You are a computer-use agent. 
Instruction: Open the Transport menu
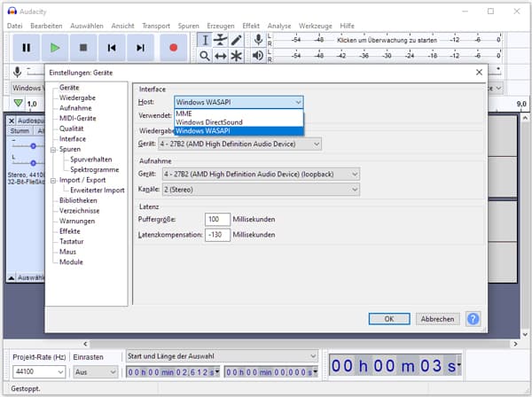click(156, 26)
